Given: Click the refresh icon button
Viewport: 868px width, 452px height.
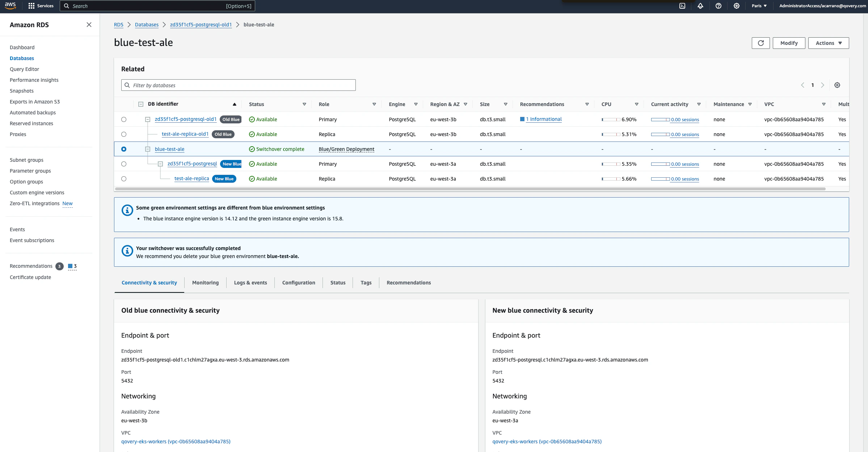Looking at the screenshot, I should (760, 43).
